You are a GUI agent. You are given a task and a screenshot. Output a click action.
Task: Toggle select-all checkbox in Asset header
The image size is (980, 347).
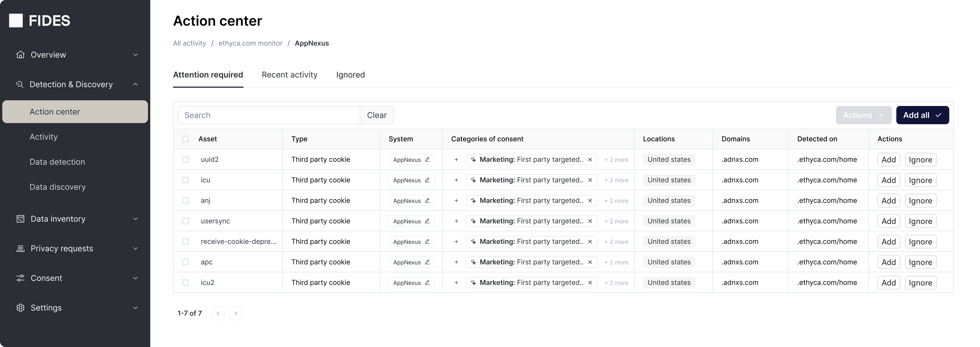point(185,139)
